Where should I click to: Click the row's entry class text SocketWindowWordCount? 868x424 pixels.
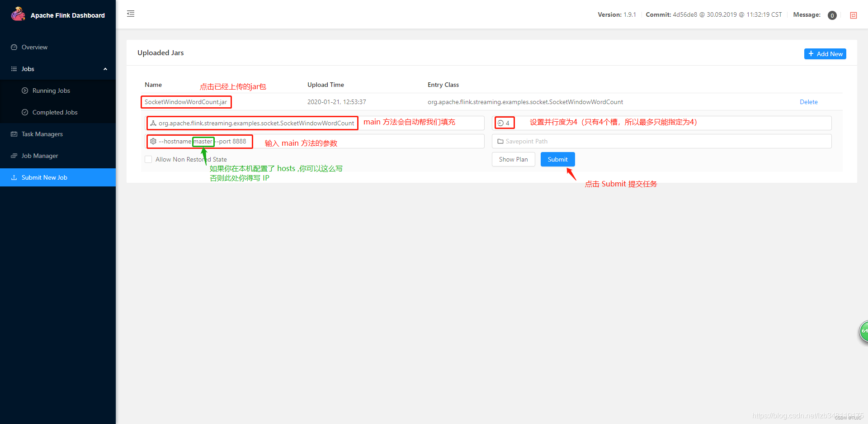coord(525,102)
